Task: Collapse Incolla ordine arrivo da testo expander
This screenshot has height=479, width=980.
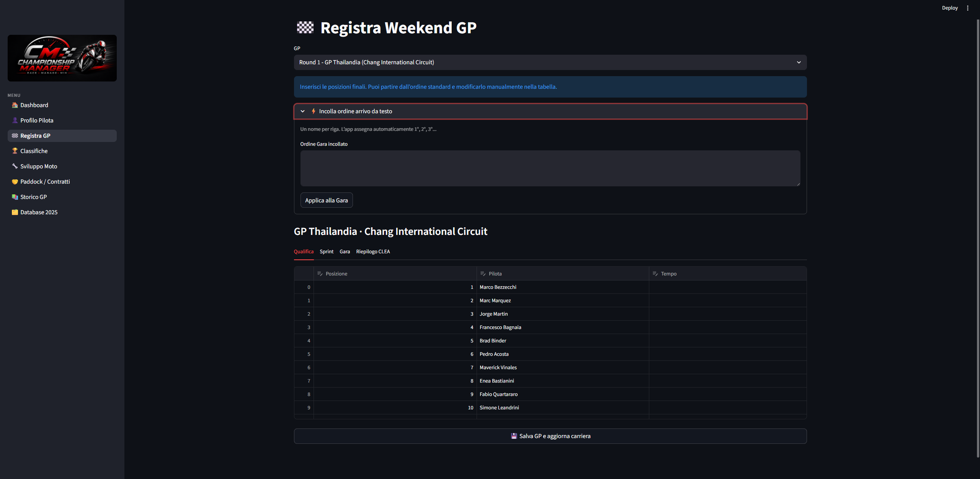Action: [x=550, y=111]
